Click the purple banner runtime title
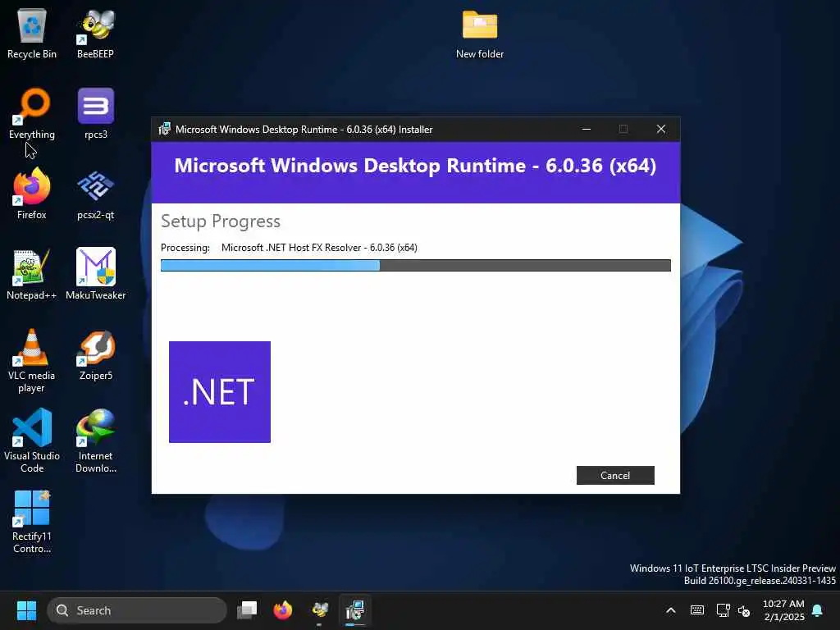This screenshot has height=630, width=840. point(415,166)
